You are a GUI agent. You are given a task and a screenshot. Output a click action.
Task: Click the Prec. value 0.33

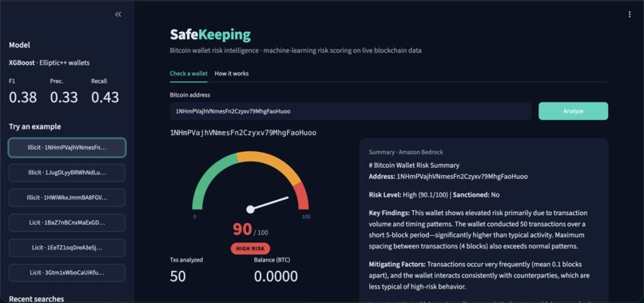coord(64,98)
